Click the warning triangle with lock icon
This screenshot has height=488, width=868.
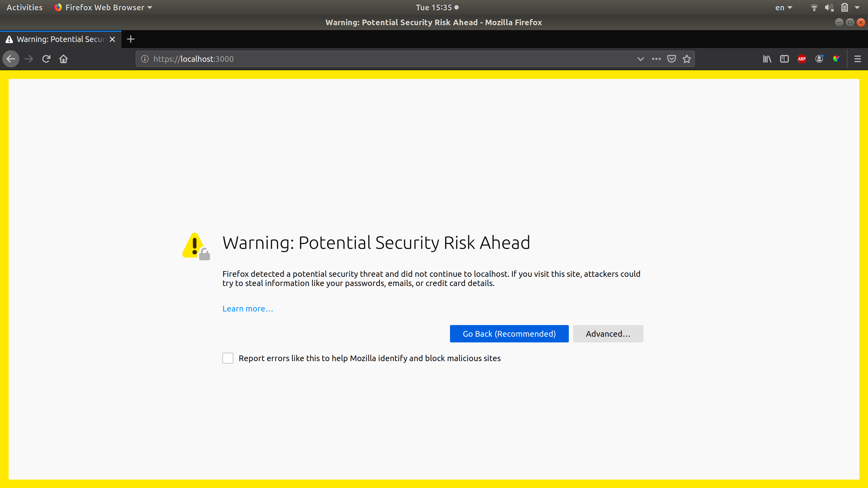point(196,246)
